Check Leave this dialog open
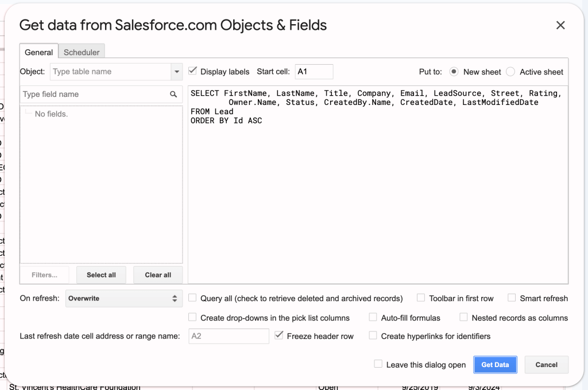 tap(378, 364)
